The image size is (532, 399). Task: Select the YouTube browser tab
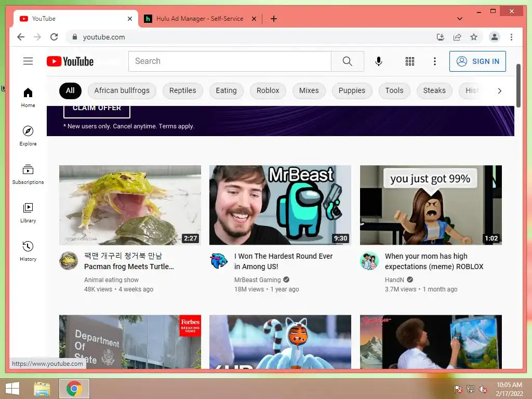(75, 19)
